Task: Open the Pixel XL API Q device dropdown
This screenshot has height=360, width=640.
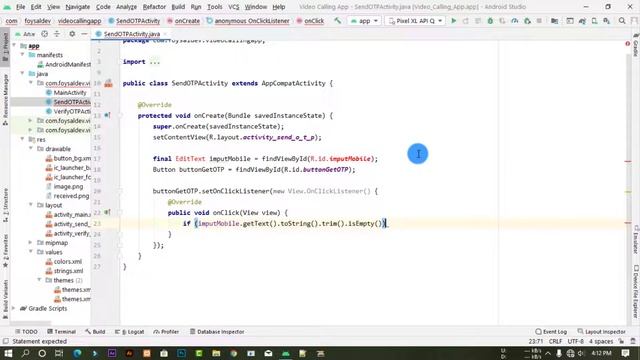Action: click(x=415, y=21)
